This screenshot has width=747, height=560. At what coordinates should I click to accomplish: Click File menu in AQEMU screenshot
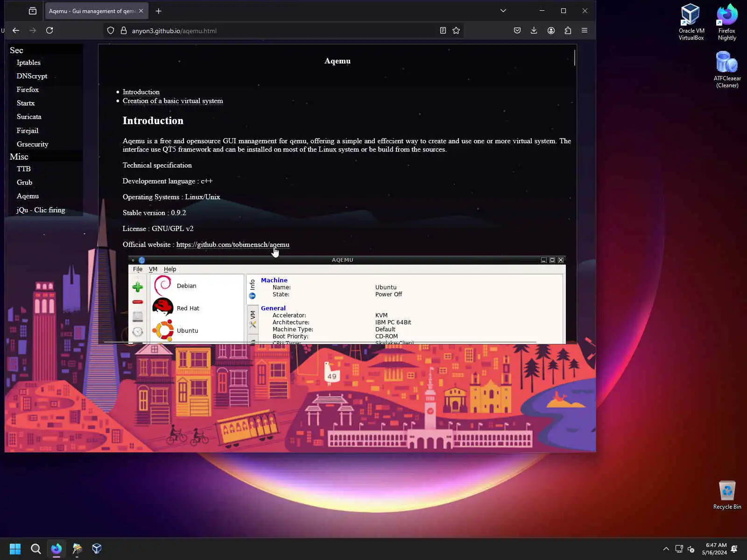(138, 269)
